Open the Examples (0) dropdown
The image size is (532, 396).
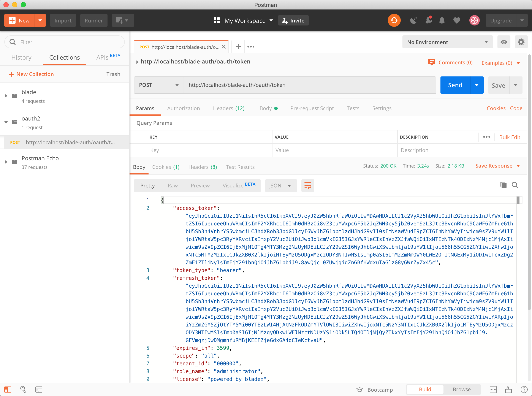coord(501,63)
